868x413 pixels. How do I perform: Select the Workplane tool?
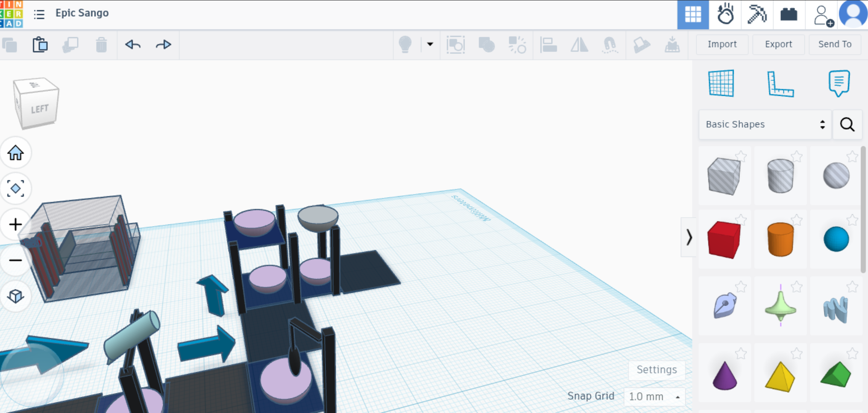click(x=721, y=83)
